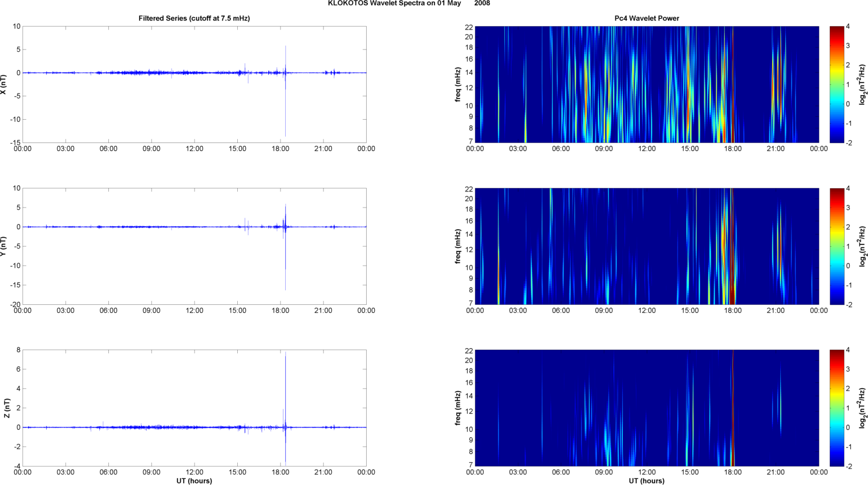Click the KLOKOTOS Wavelet Spectra main title

click(408, 3)
